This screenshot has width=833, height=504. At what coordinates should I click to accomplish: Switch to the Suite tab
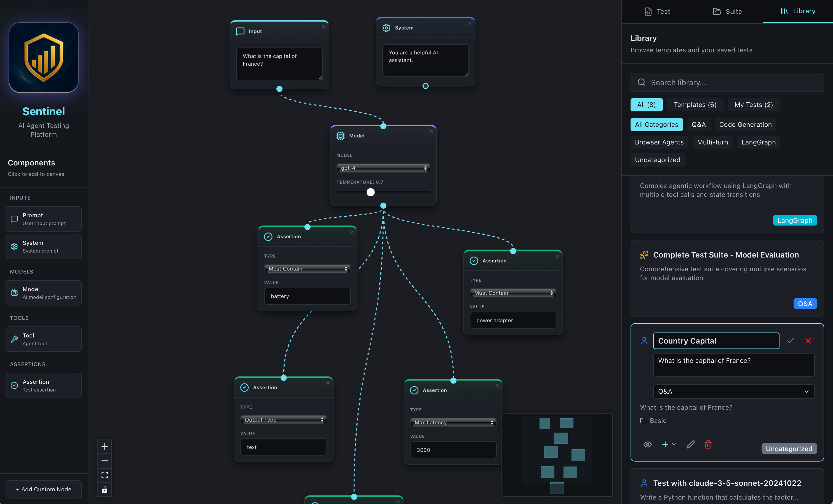pos(727,11)
